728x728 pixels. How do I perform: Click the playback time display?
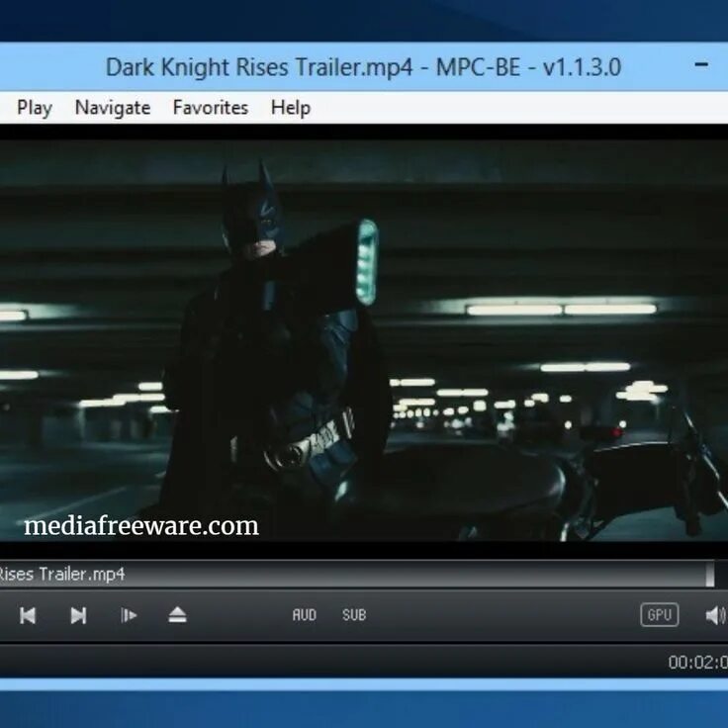click(x=697, y=662)
